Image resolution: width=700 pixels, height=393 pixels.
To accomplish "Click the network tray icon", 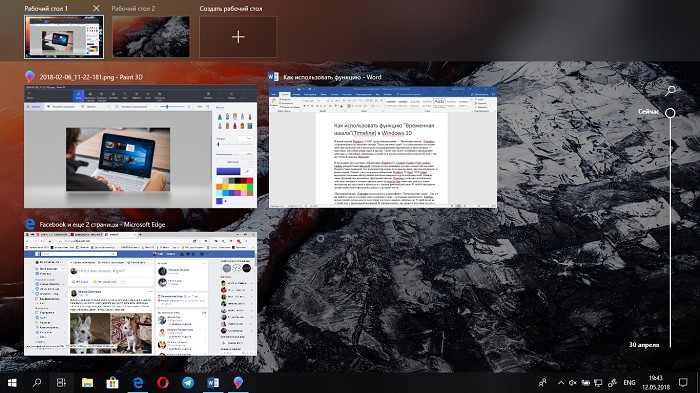I will 598,383.
